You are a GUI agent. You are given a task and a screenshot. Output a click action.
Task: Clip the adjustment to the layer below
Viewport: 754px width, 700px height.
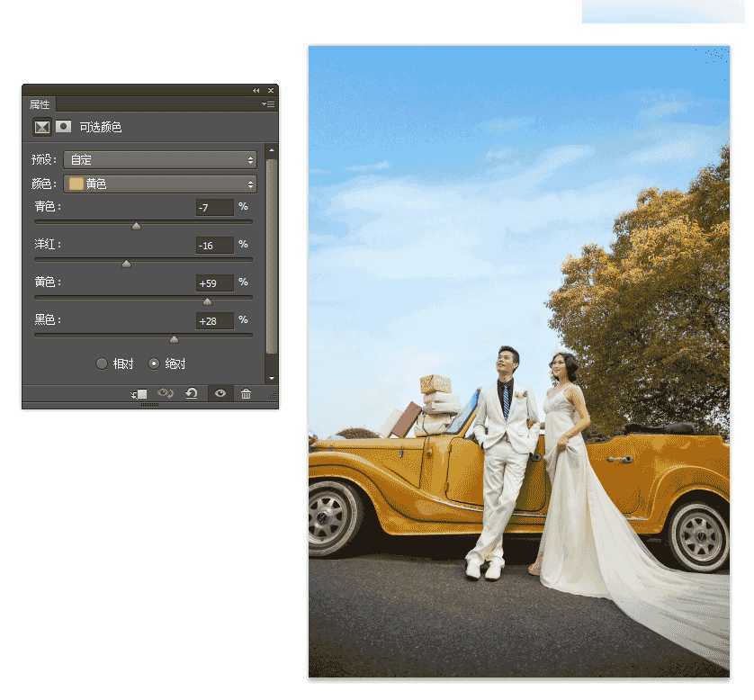pos(139,393)
